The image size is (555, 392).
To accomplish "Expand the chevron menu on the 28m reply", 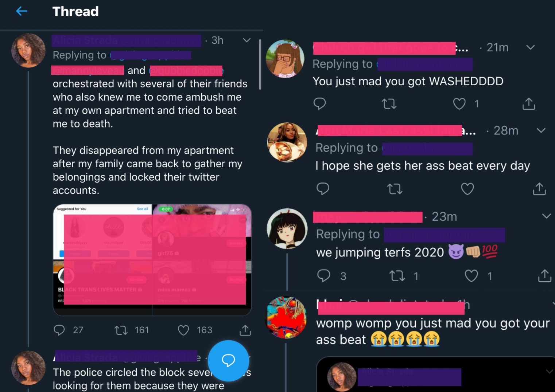I will pyautogui.click(x=541, y=130).
